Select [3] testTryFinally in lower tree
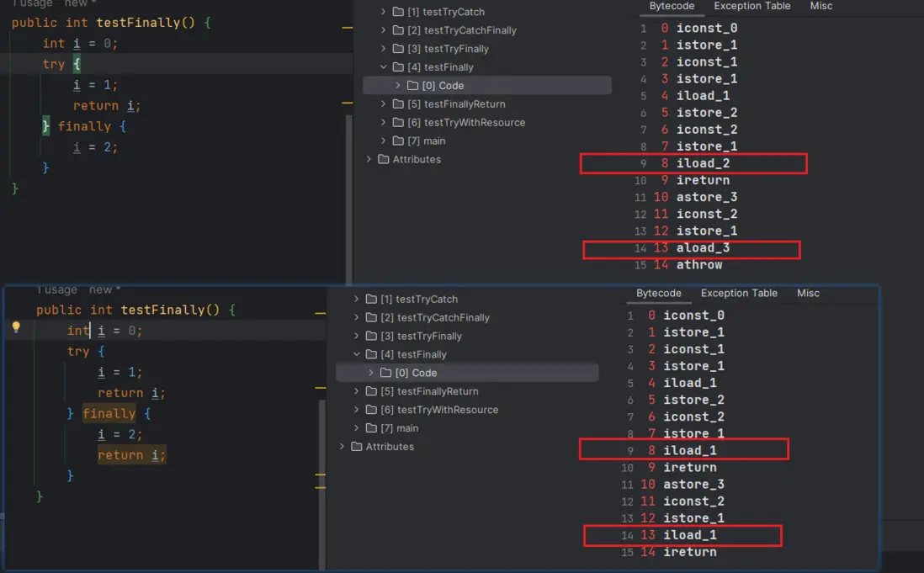 (422, 336)
